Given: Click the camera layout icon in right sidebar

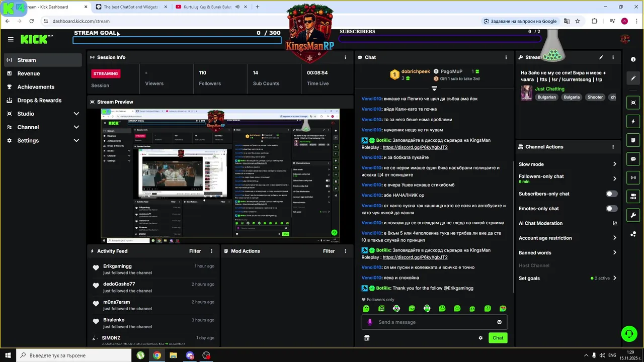Looking at the screenshot, I should pos(633,196).
